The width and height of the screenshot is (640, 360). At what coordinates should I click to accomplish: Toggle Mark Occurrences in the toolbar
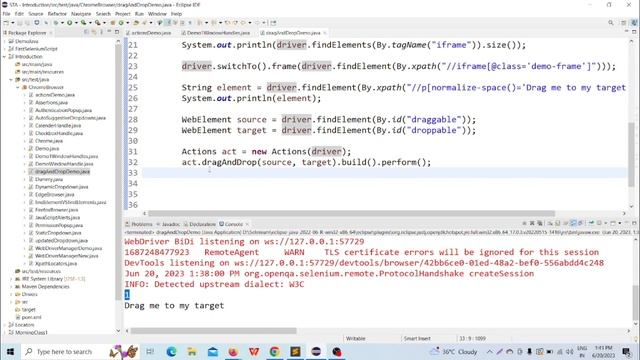coord(168,23)
